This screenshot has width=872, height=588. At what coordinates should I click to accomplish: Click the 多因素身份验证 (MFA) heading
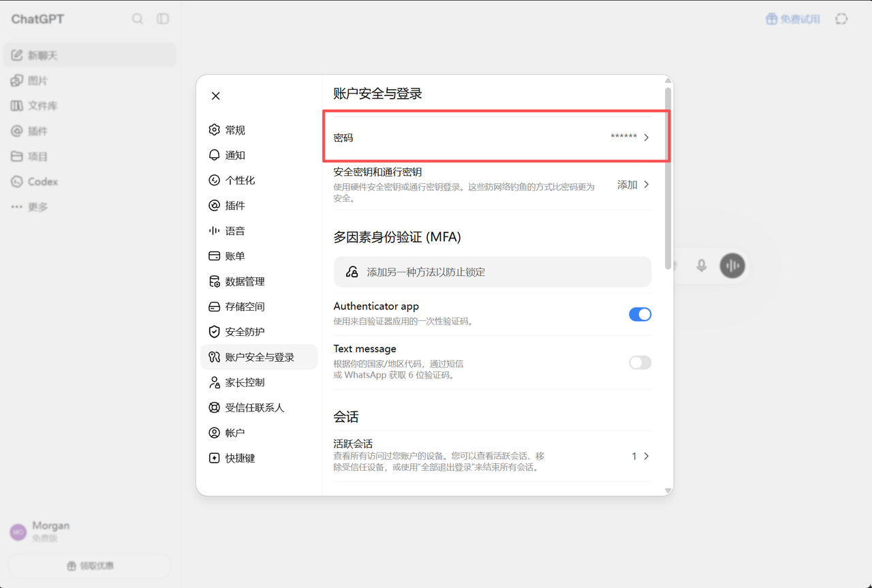pyautogui.click(x=397, y=237)
